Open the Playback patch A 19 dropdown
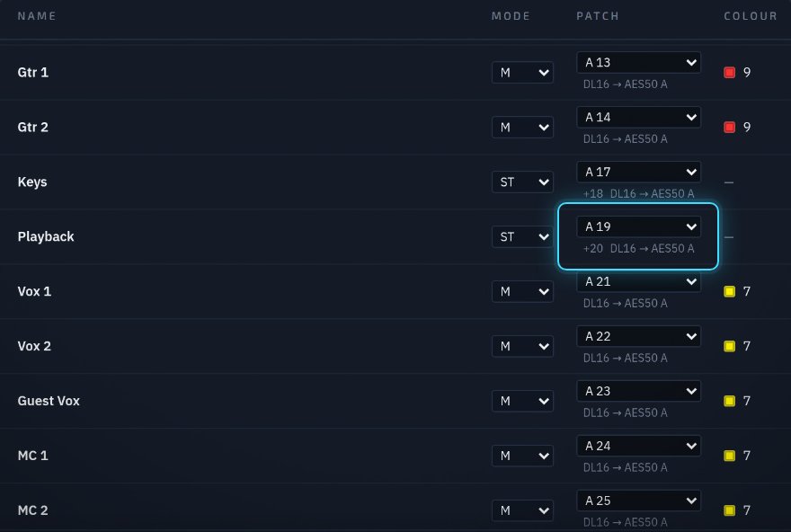The image size is (791, 532). 638,227
